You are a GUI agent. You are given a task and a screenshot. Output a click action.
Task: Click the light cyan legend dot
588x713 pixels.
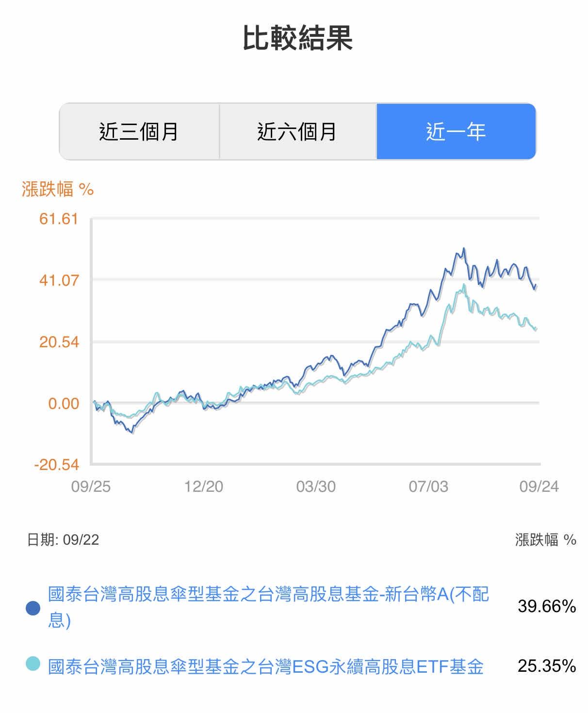pos(33,664)
